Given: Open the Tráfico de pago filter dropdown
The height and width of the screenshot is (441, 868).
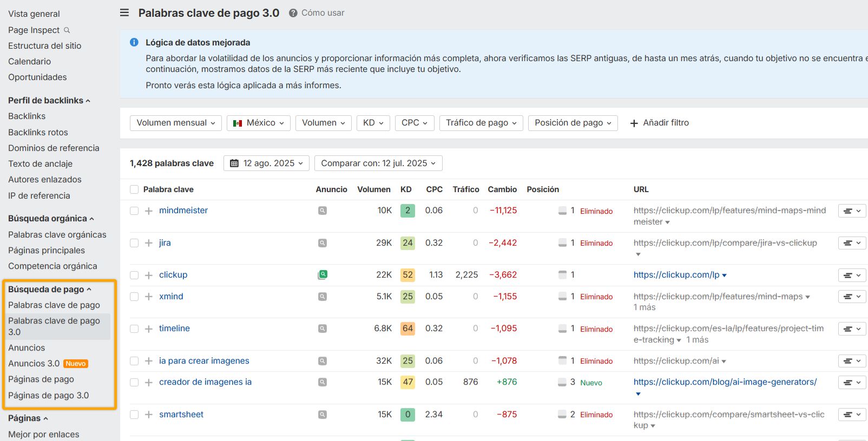Looking at the screenshot, I should pos(481,123).
